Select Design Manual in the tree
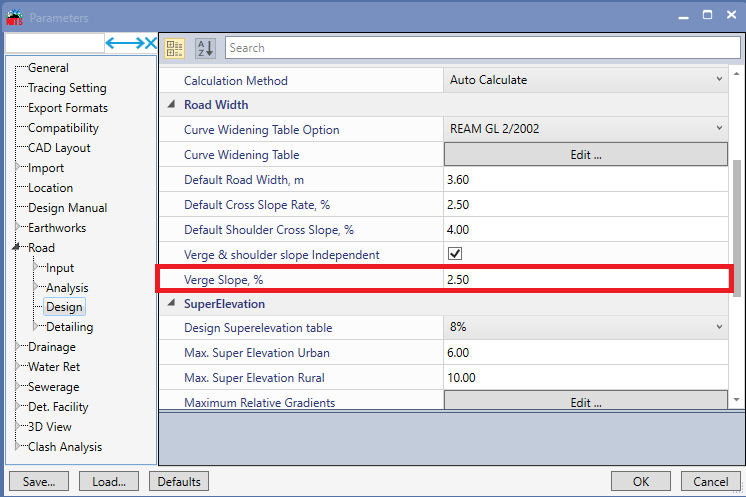This screenshot has height=497, width=746. pos(68,208)
